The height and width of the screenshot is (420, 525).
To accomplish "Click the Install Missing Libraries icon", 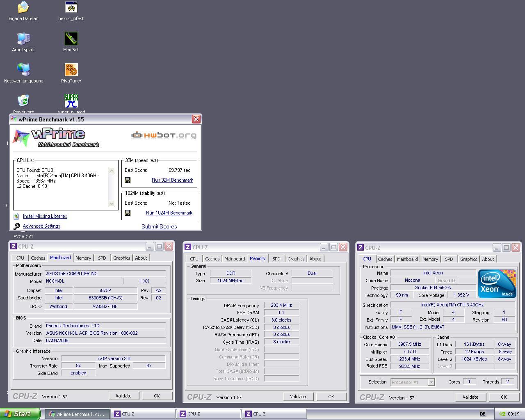I will pyautogui.click(x=16, y=216).
